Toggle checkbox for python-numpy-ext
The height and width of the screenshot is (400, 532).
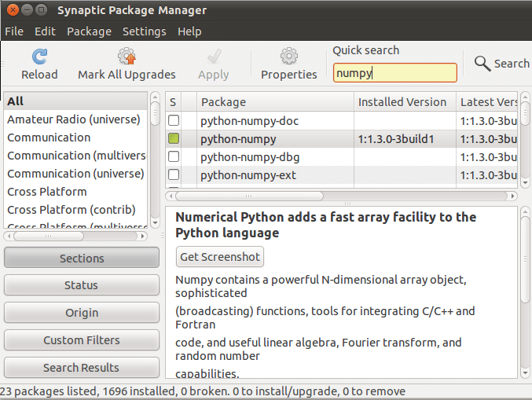[174, 174]
